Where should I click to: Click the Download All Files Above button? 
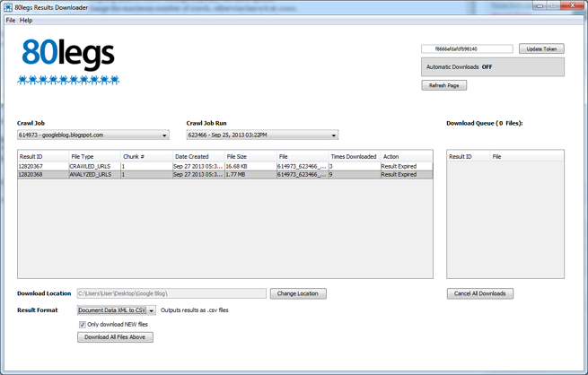pos(115,337)
